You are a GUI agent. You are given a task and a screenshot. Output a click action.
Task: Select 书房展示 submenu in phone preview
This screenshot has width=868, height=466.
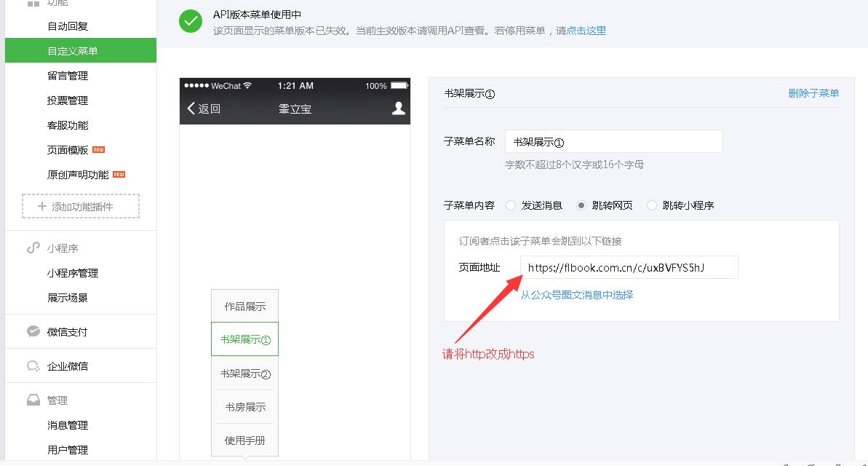pyautogui.click(x=244, y=407)
